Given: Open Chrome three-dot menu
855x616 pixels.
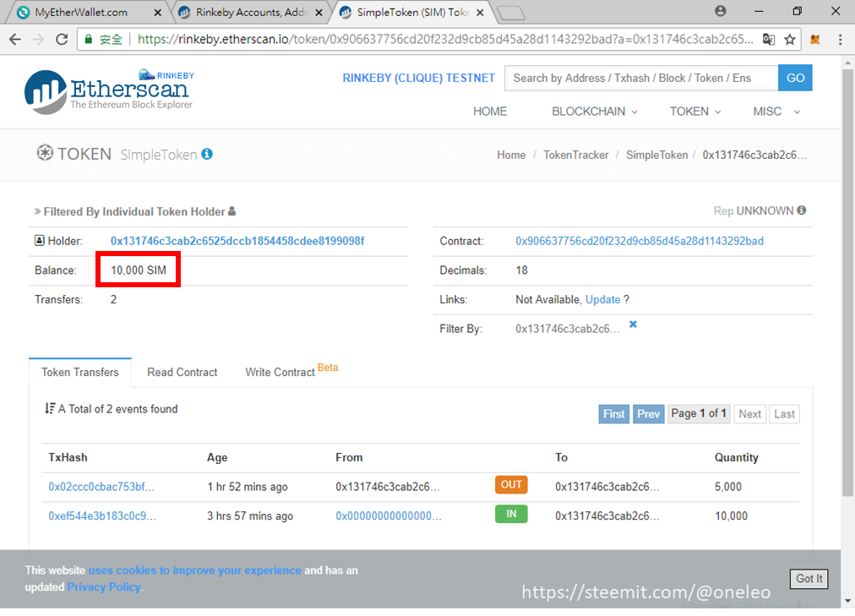Looking at the screenshot, I should coord(840,39).
